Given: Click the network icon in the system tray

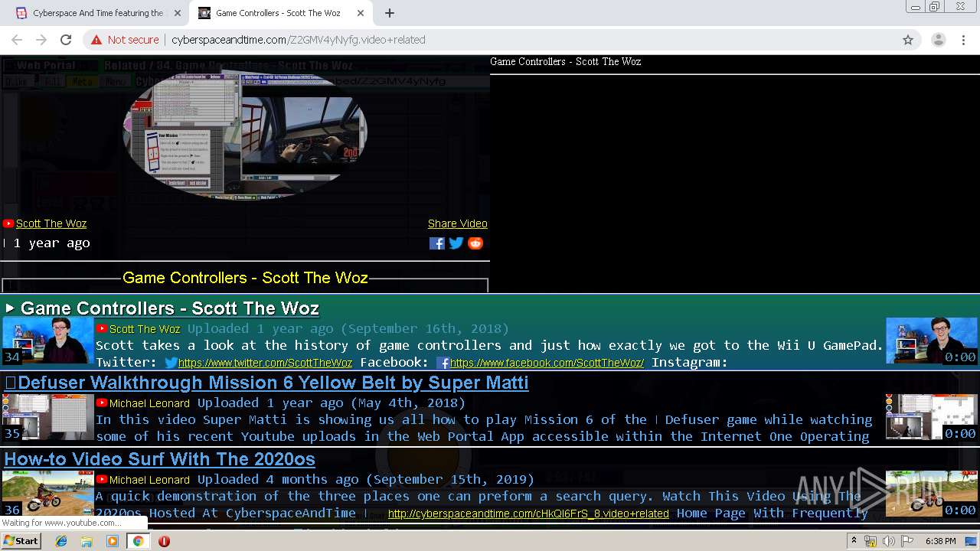Looking at the screenshot, I should point(871,541).
